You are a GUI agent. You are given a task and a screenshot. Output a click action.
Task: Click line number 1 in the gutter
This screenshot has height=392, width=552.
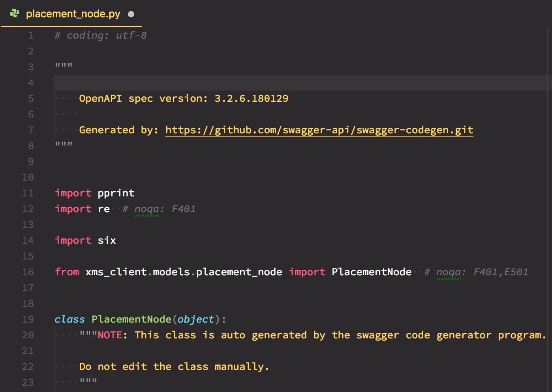tap(30, 35)
